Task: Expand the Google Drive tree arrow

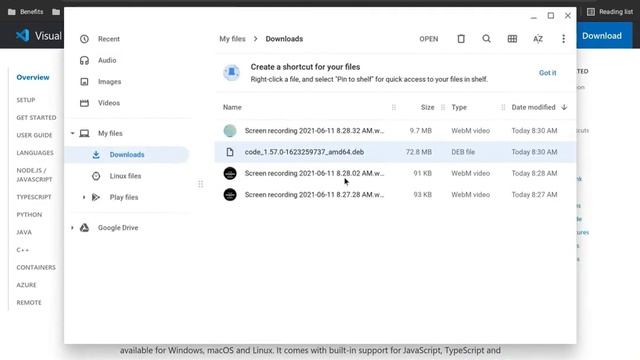Action: (x=72, y=228)
